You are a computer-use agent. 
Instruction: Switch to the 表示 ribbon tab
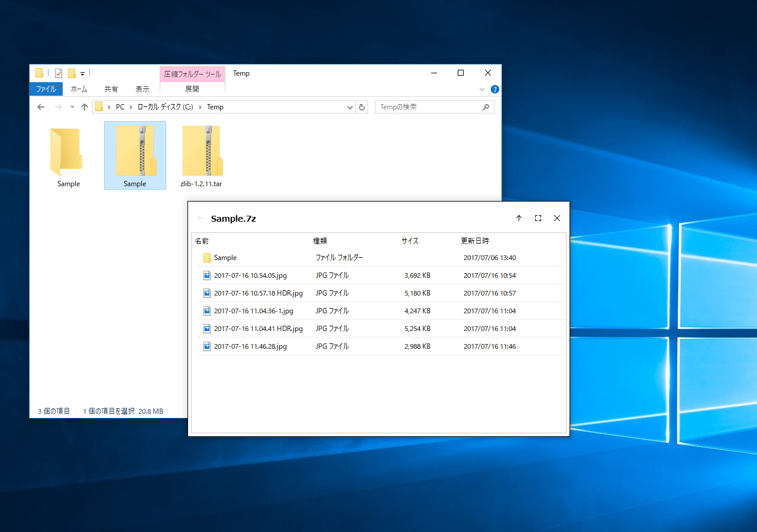(143, 89)
